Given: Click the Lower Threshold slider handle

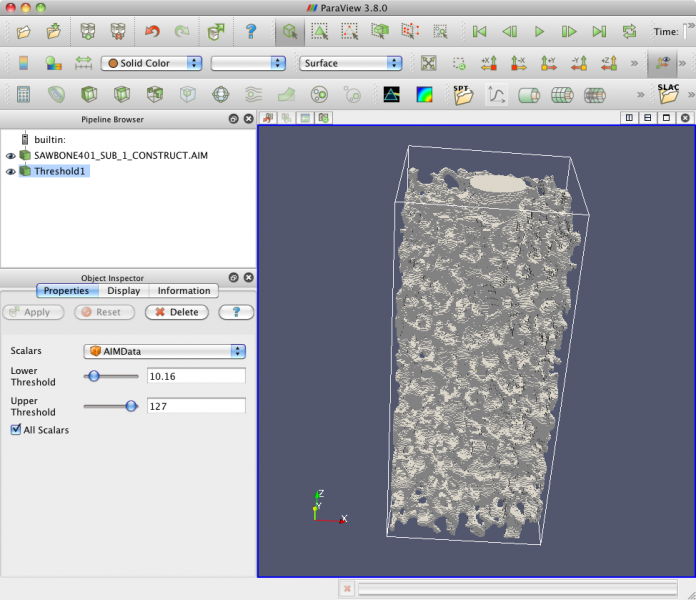Looking at the screenshot, I should (x=94, y=376).
